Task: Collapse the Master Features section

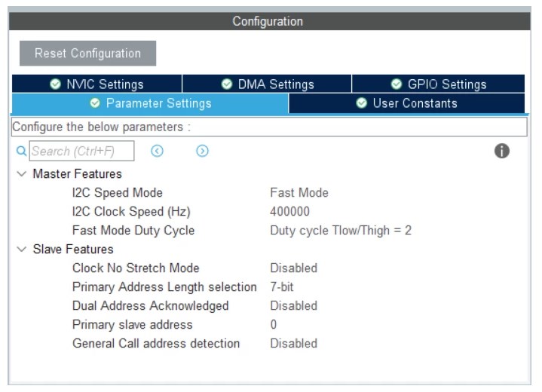Action: pyautogui.click(x=21, y=174)
